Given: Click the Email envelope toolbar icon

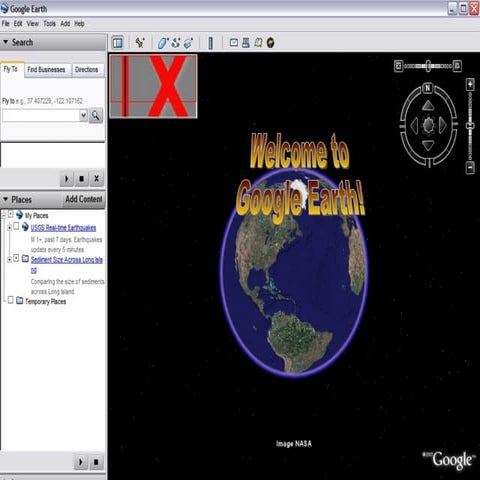Looking at the screenshot, I should click(234, 42).
